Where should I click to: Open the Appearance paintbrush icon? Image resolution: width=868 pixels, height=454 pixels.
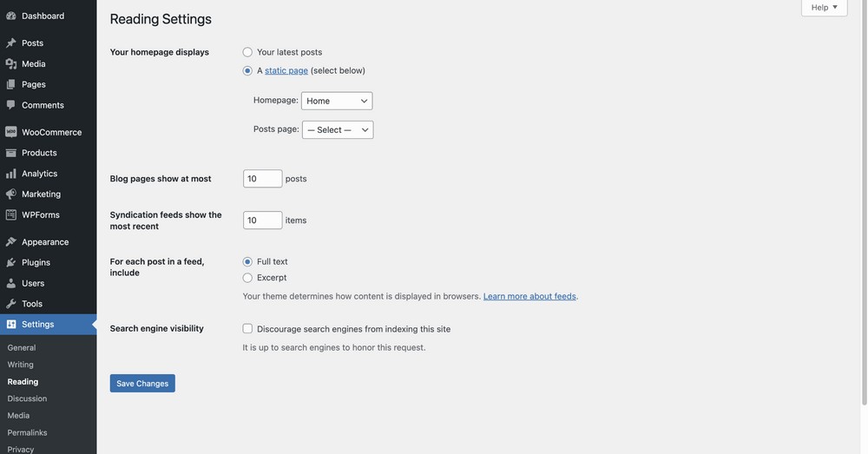pos(10,242)
